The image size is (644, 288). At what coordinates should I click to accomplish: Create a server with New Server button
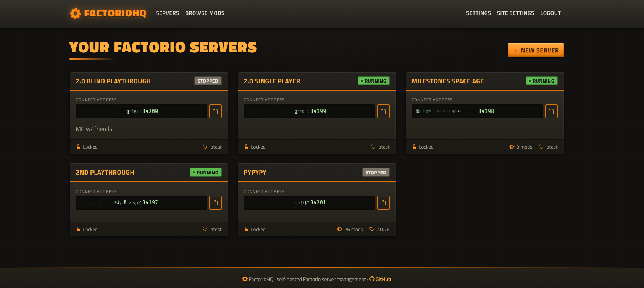tap(536, 50)
